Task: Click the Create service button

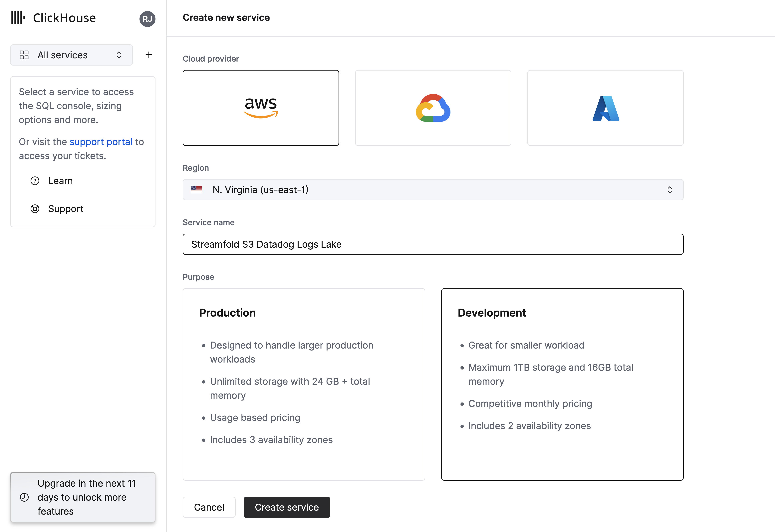Action: (x=287, y=507)
